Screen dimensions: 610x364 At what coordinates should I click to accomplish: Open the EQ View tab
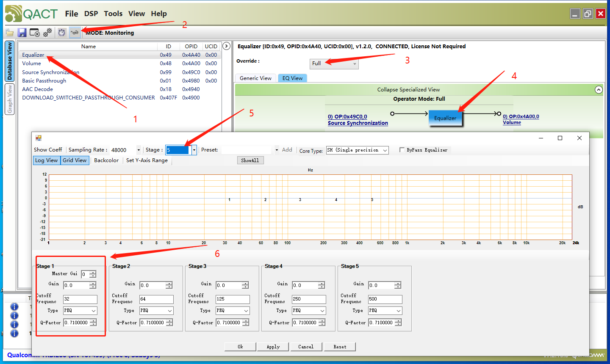pyautogui.click(x=292, y=78)
